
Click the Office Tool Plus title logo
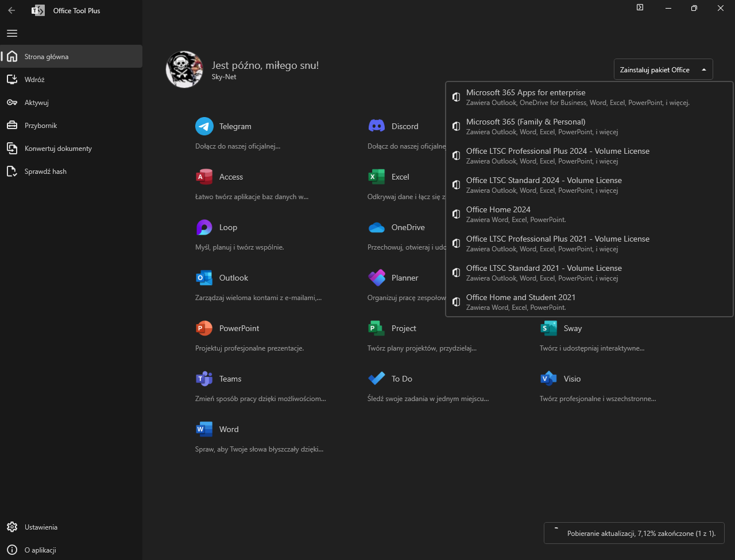(38, 10)
